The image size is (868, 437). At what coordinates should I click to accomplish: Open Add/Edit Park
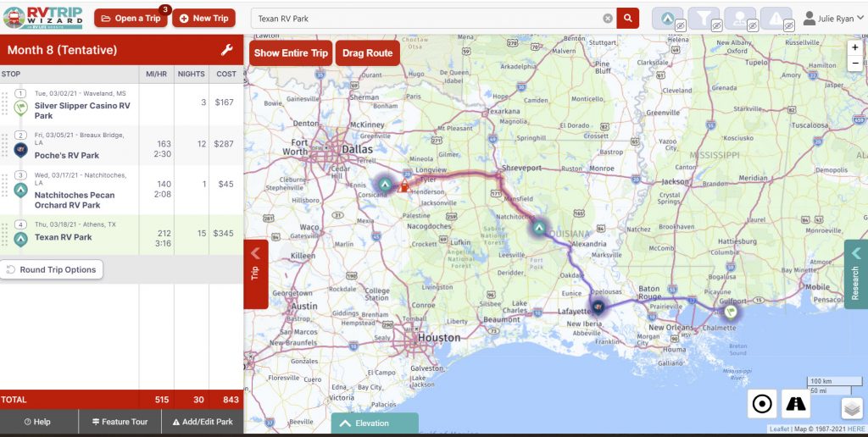click(x=203, y=422)
